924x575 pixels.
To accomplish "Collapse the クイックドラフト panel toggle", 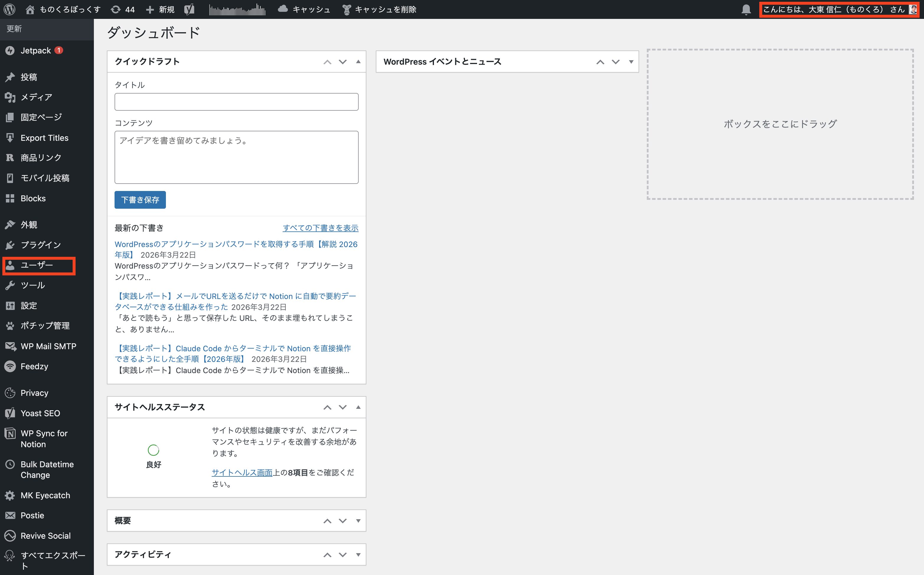I will pyautogui.click(x=358, y=62).
